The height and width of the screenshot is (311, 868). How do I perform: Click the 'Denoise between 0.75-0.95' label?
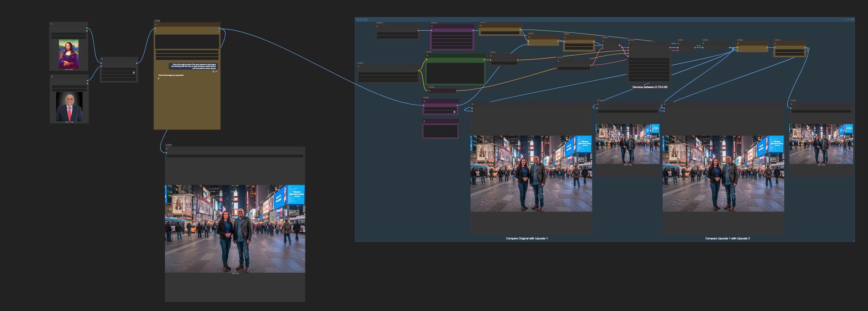click(x=650, y=87)
